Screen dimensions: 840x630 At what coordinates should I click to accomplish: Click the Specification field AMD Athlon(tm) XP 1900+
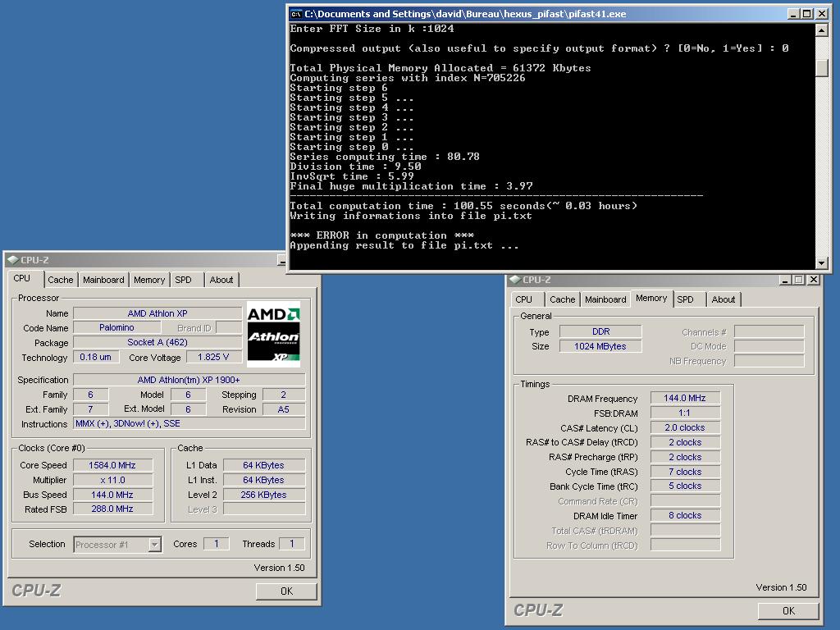(189, 380)
